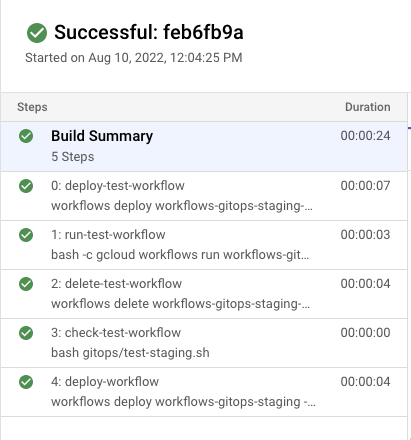Click 'bash gitops/test-staging.sh' command text
Image resolution: width=411 pixels, height=440 pixels.
[x=130, y=353]
